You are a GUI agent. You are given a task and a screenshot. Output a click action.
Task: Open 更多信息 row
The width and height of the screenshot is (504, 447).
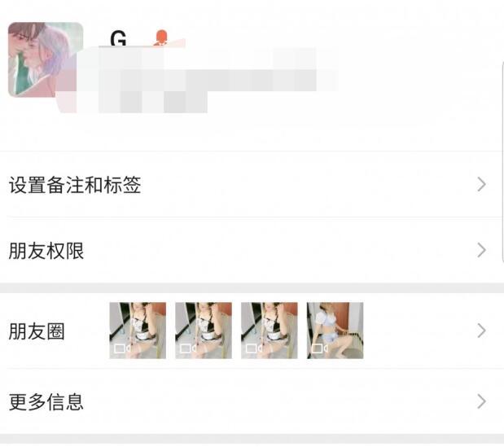coord(252,401)
